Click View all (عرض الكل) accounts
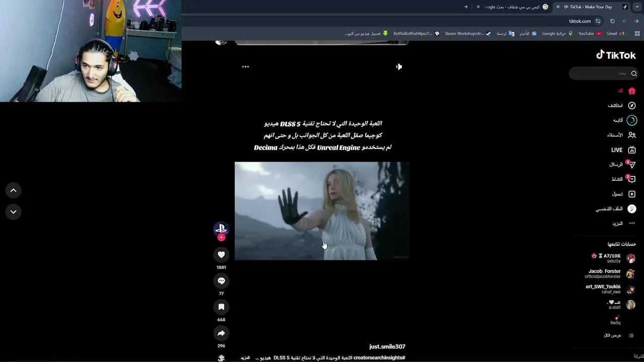 619,335
